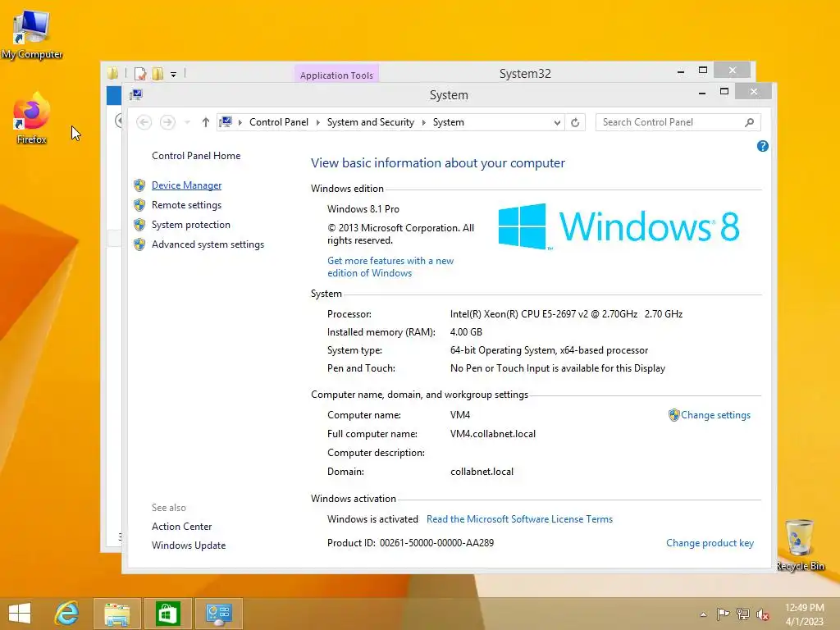Image resolution: width=840 pixels, height=630 pixels.
Task: Open Recycle Bin on desktop
Action: point(800,545)
